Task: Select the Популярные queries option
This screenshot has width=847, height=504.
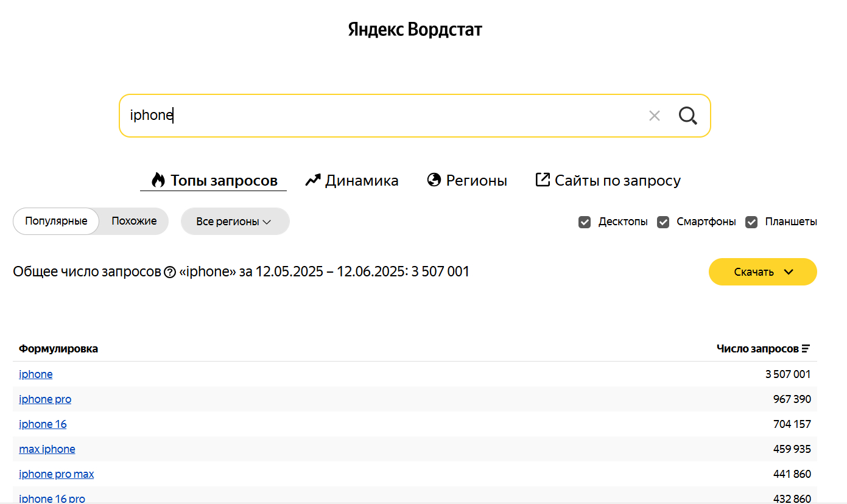Action: click(x=56, y=221)
